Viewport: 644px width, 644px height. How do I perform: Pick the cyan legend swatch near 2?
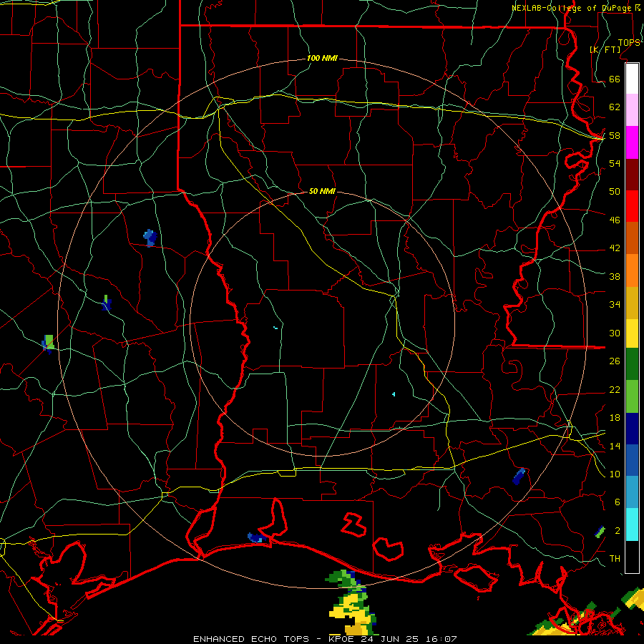pos(632,525)
